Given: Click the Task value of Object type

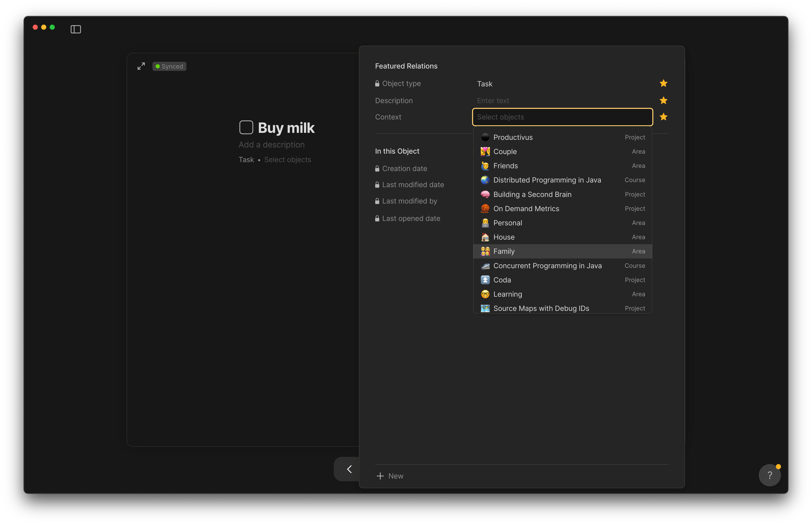Looking at the screenshot, I should (484, 84).
